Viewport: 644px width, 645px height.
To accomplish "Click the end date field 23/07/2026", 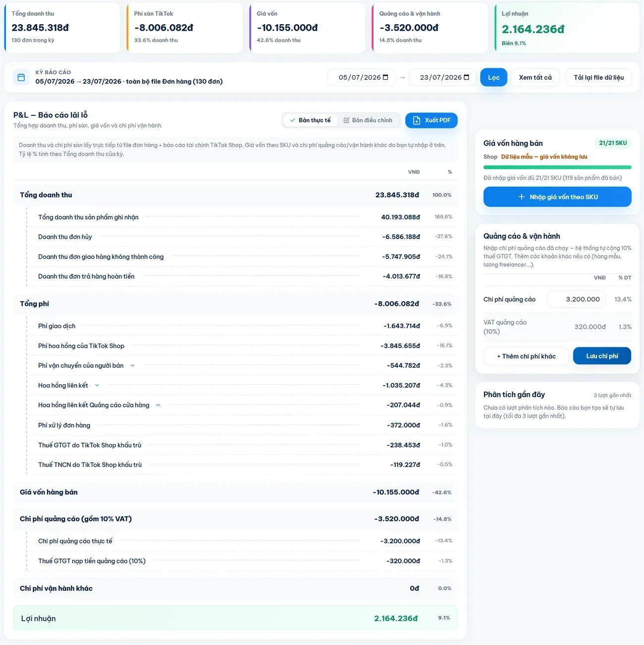I will (x=442, y=77).
